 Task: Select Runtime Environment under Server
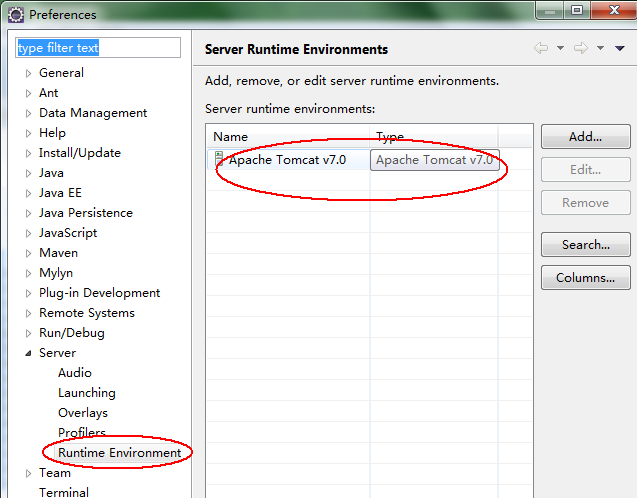coord(119,453)
